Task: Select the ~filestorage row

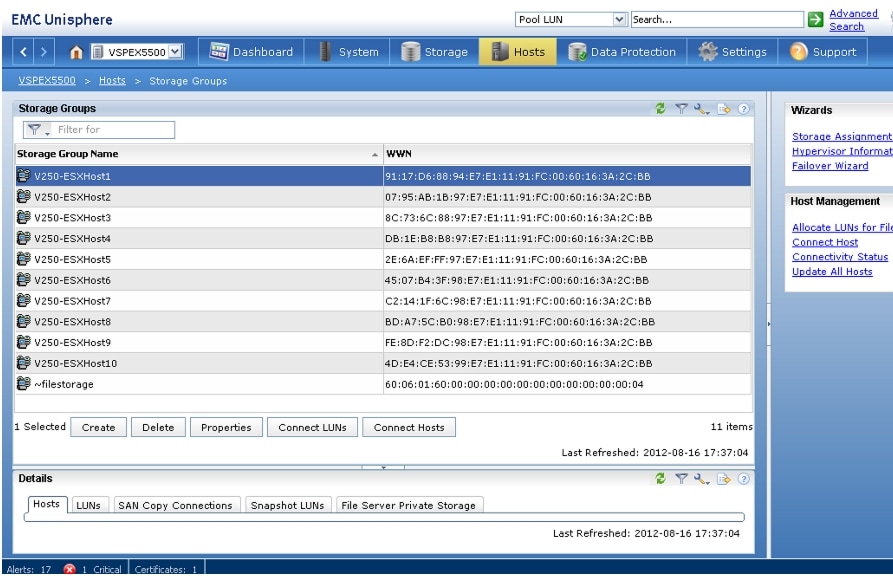Action: click(x=383, y=384)
